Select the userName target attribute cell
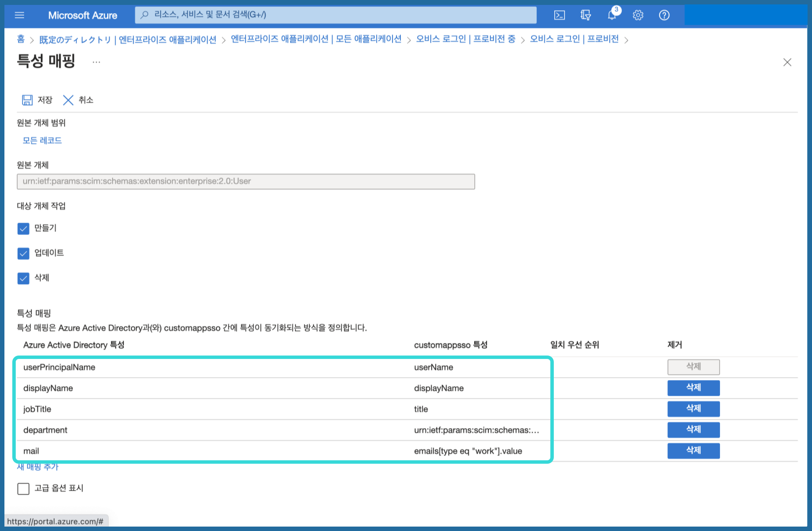This screenshot has width=812, height=531. click(x=434, y=367)
